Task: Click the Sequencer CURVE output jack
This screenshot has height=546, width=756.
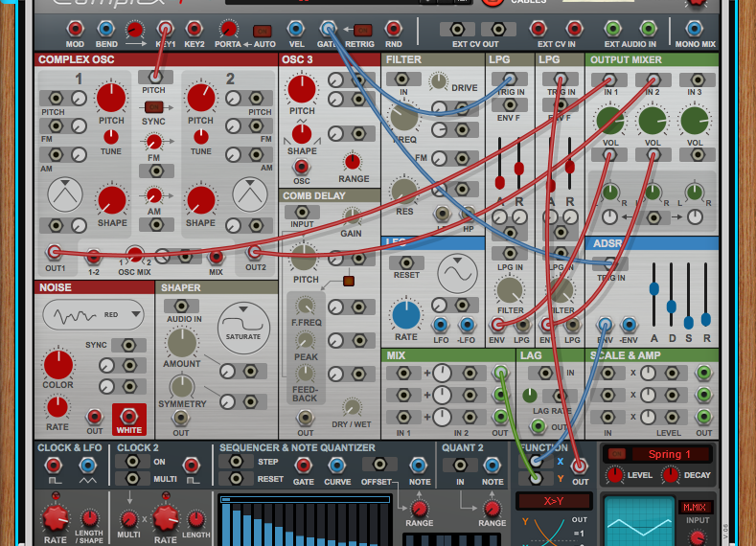Action: (x=335, y=466)
